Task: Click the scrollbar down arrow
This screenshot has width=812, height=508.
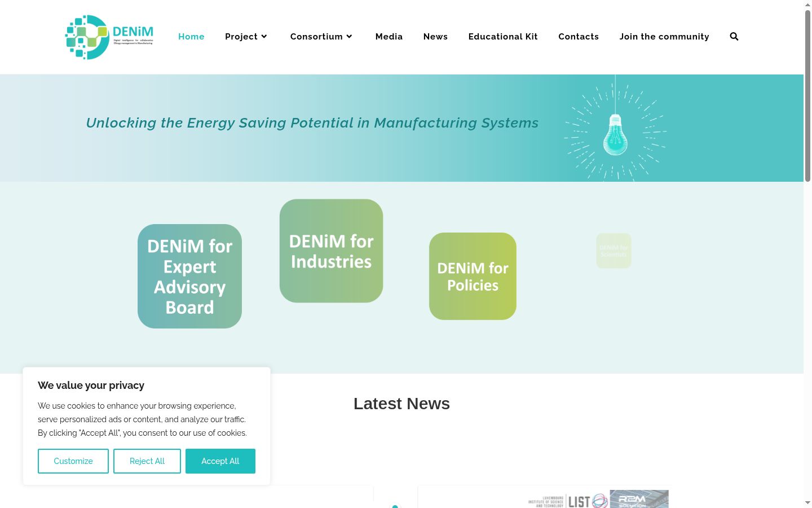Action: (x=807, y=502)
